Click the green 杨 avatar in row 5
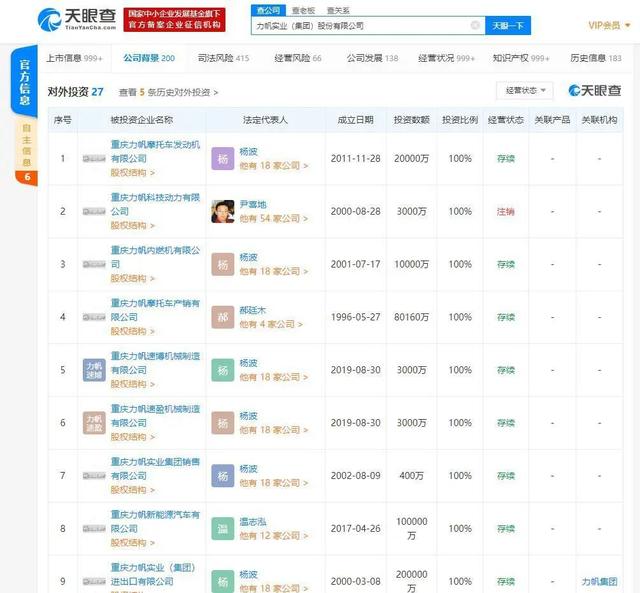Viewport: 640px width, 593px height. click(223, 370)
